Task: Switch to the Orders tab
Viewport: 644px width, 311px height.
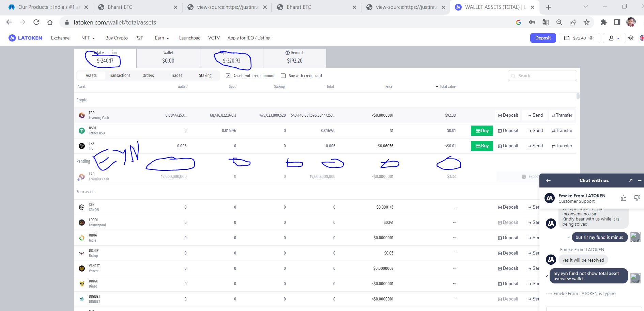Action: point(148,76)
